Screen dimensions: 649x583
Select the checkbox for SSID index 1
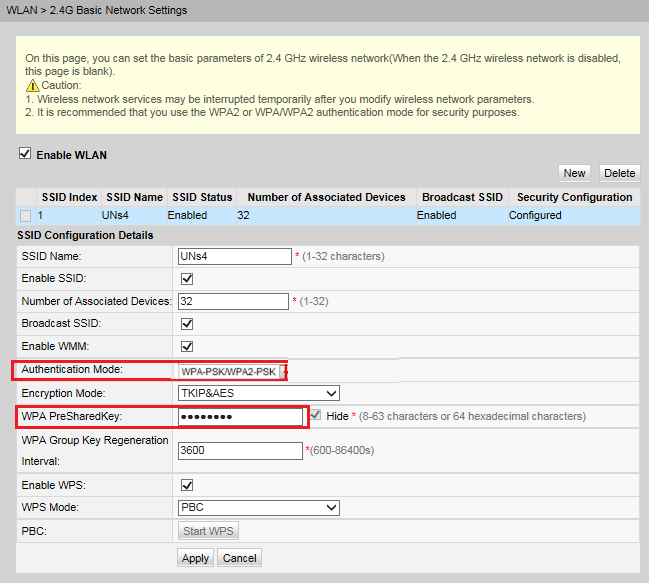point(26,216)
